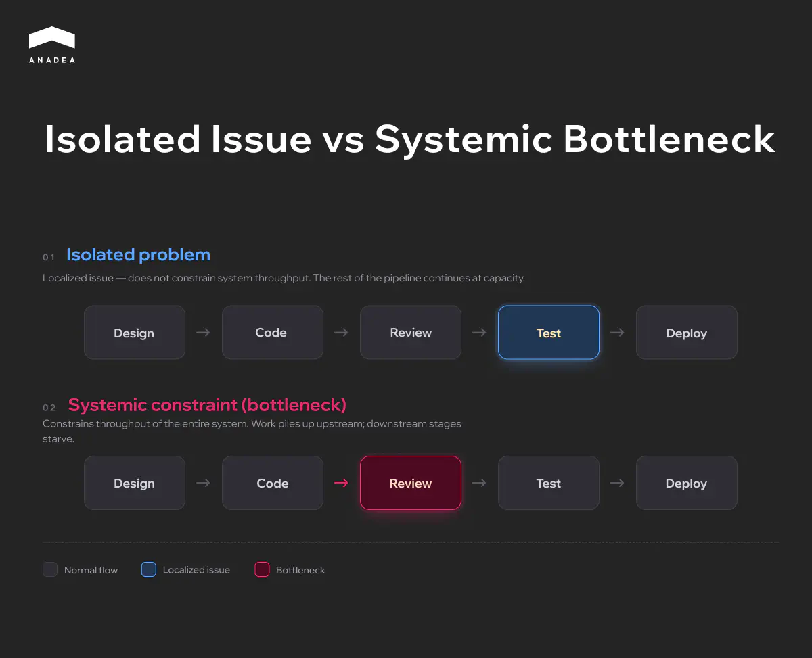Toggle the Normal flow legend swatch
The image size is (812, 658).
(50, 569)
